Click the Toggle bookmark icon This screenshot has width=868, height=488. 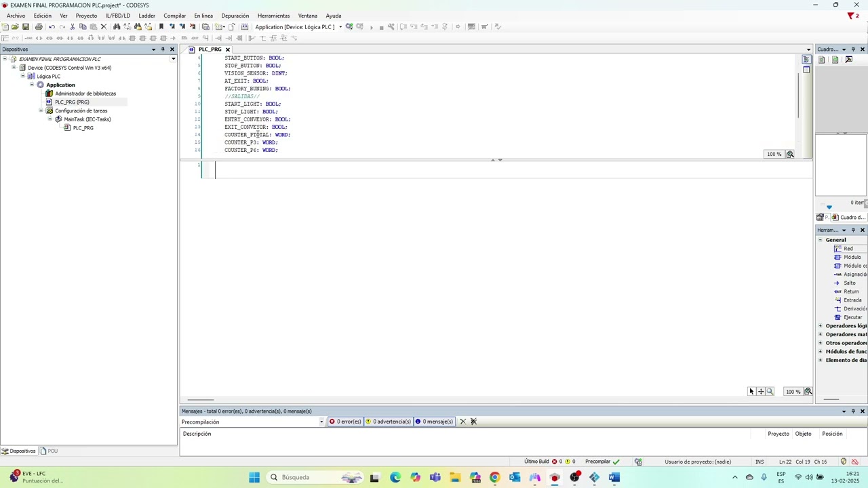tap(161, 27)
